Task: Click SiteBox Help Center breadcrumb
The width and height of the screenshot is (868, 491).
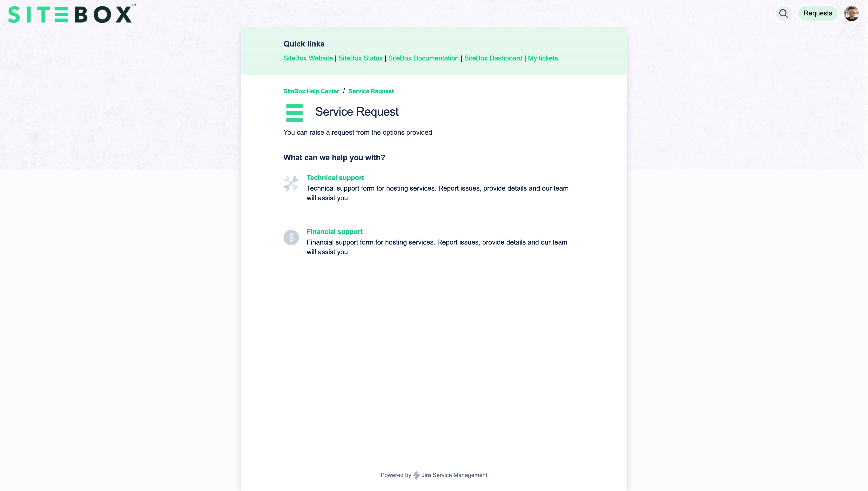Action: 311,91
